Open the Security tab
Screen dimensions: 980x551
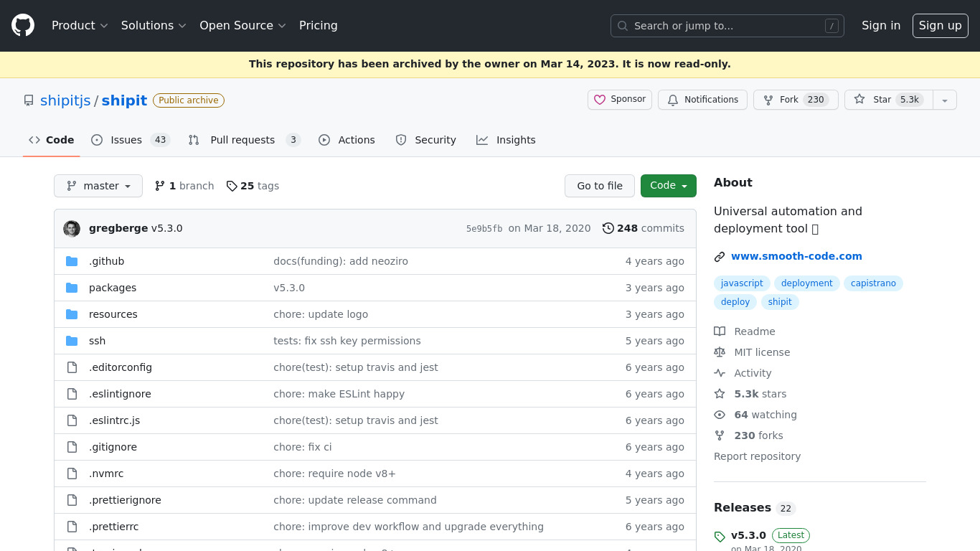426,140
